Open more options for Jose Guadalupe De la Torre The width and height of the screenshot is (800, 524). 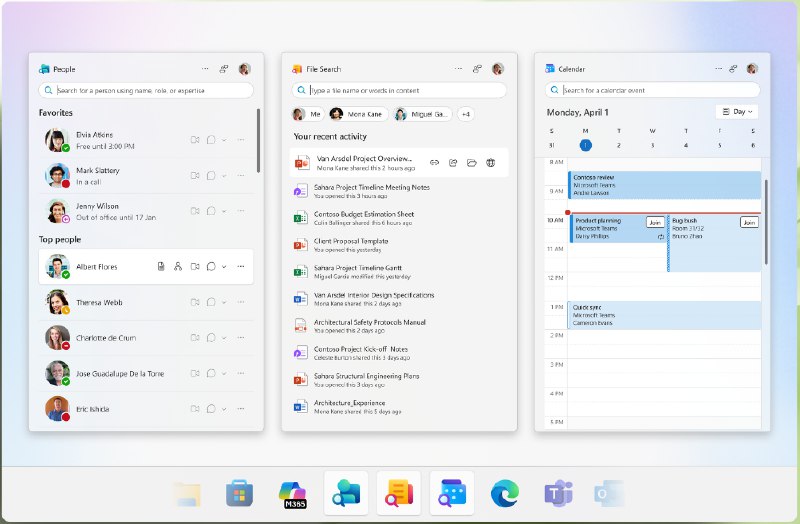[241, 373]
